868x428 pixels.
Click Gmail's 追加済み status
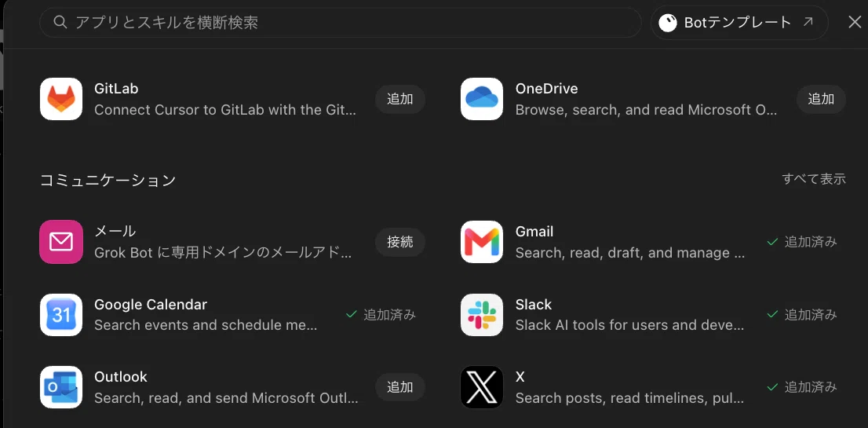pyautogui.click(x=802, y=242)
